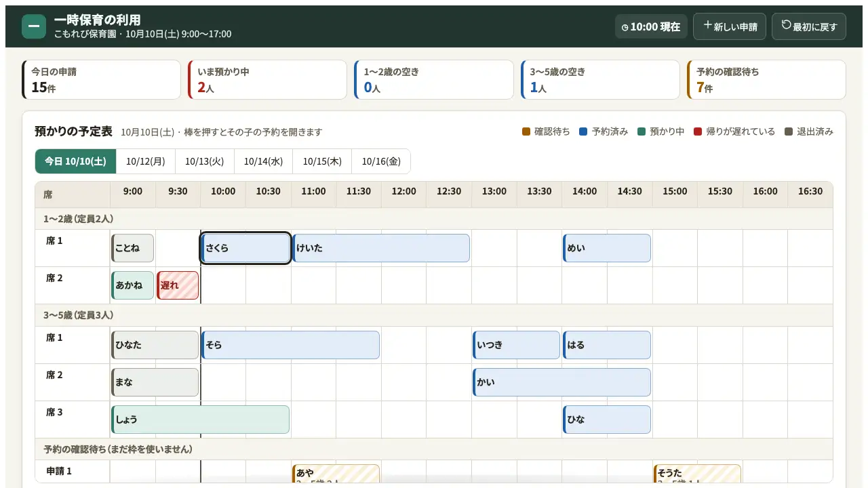Reset with the 最初に戻す button

click(x=809, y=26)
